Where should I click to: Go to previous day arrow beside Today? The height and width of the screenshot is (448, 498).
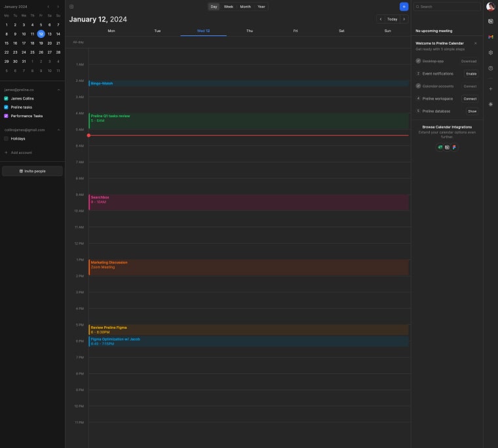pyautogui.click(x=381, y=19)
